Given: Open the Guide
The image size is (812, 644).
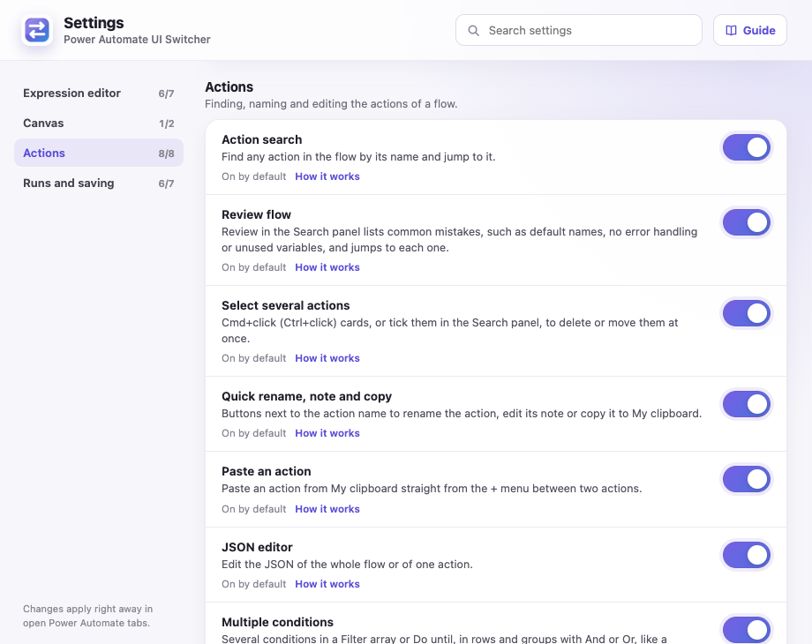Looking at the screenshot, I should point(750,30).
